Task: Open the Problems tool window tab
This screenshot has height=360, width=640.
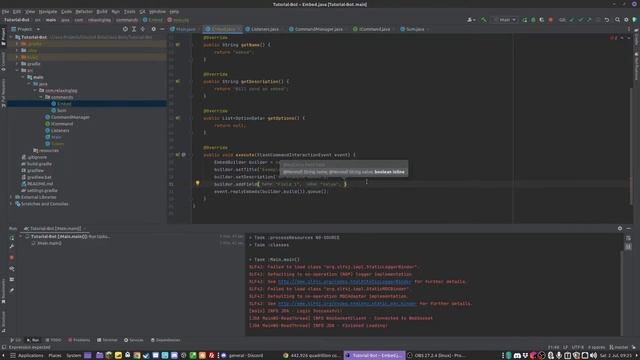Action: pyautogui.click(x=79, y=340)
